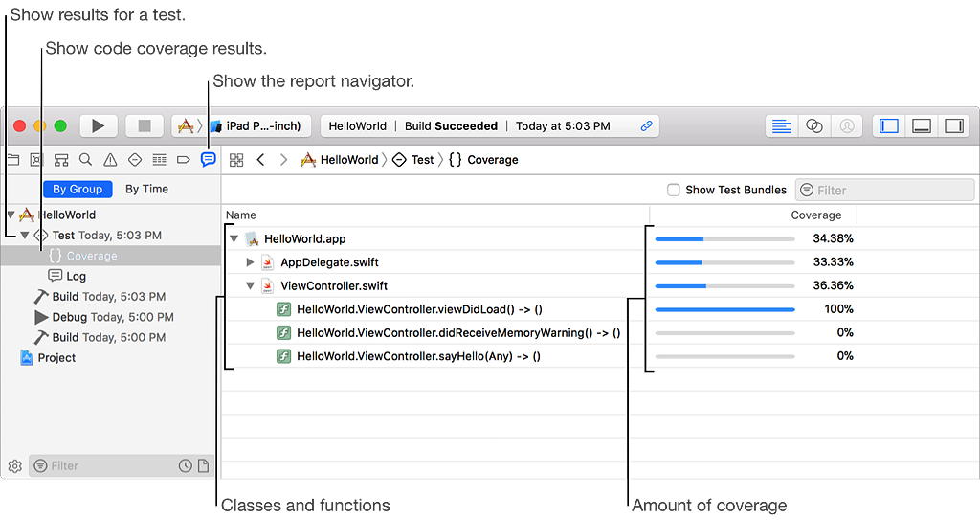Toggle the utilities pane visibility
The image size is (980, 520).
954,125
